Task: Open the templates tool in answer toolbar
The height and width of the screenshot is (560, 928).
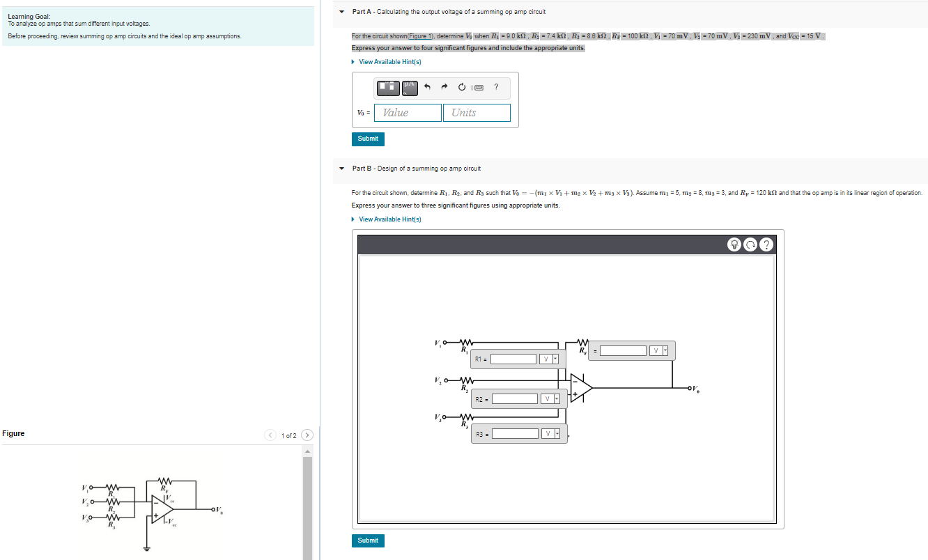Action: [389, 87]
